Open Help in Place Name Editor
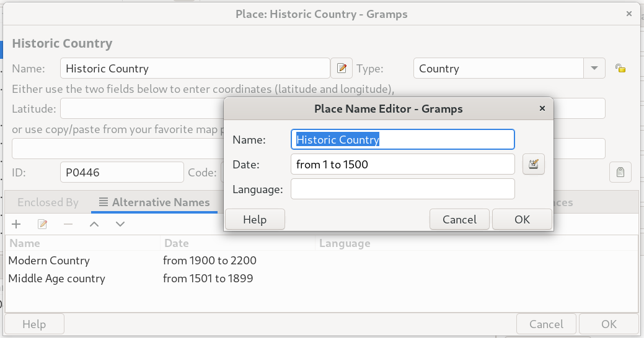The image size is (644, 338). pyautogui.click(x=255, y=220)
